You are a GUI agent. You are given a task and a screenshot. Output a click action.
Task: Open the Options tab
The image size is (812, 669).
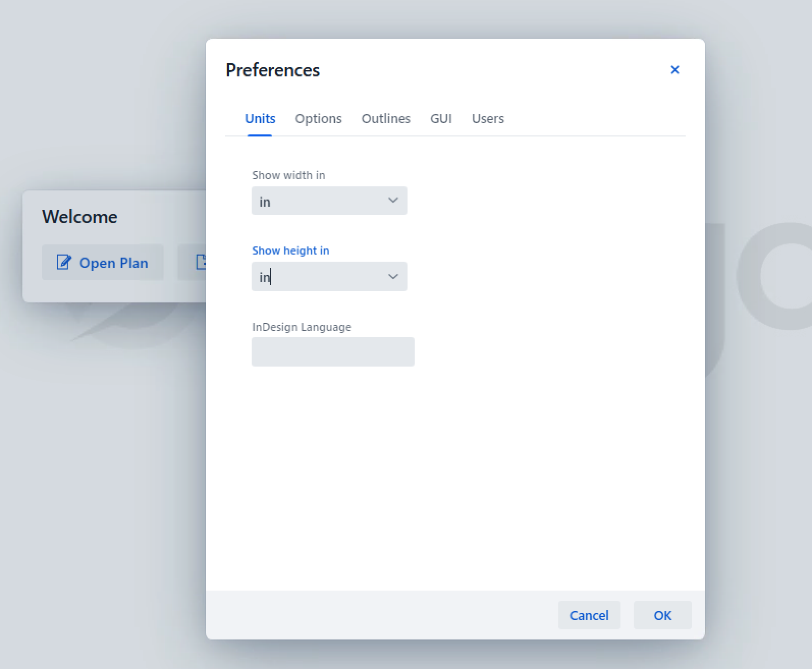(x=318, y=119)
